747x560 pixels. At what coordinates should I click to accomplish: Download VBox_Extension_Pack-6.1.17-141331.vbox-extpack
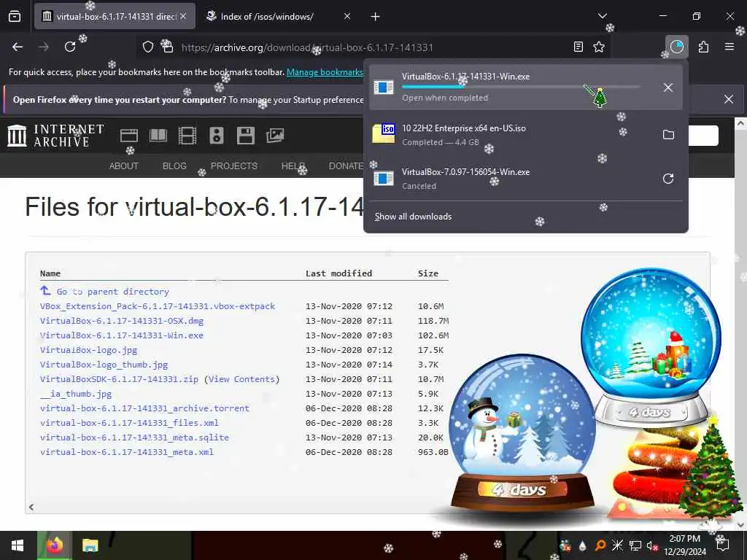158,306
